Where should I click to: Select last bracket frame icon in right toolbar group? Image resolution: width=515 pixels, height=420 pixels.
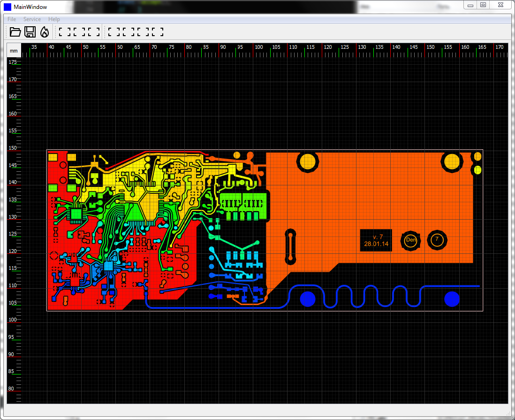point(157,32)
